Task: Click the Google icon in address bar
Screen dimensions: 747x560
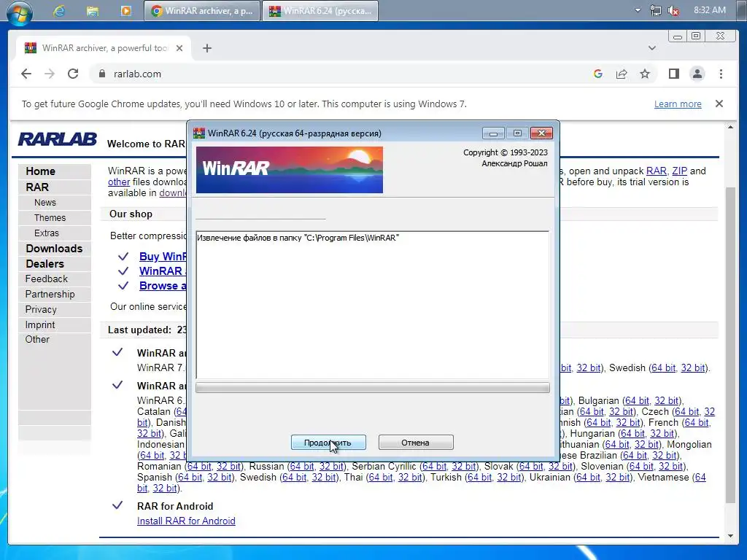Action: [x=598, y=74]
